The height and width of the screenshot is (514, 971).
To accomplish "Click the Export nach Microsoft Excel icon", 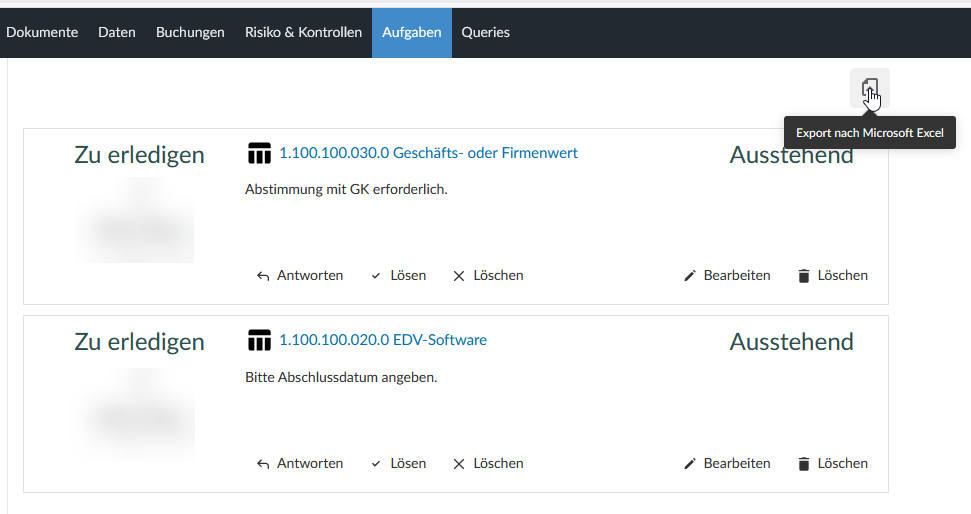I will pos(869,89).
